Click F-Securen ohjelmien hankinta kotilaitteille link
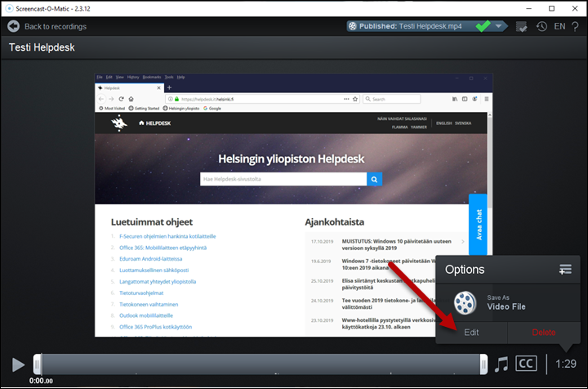588x389 pixels. [x=167, y=236]
